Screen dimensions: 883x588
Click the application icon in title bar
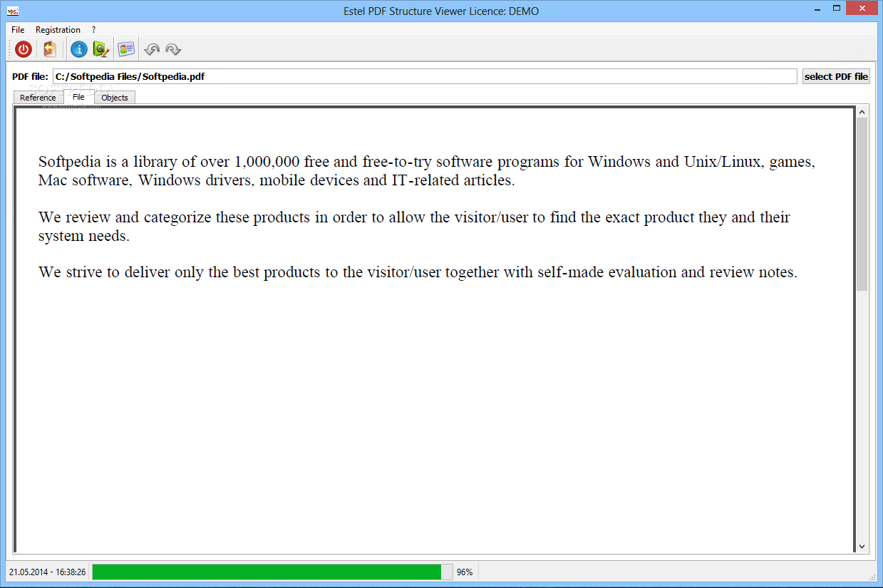[x=13, y=11]
